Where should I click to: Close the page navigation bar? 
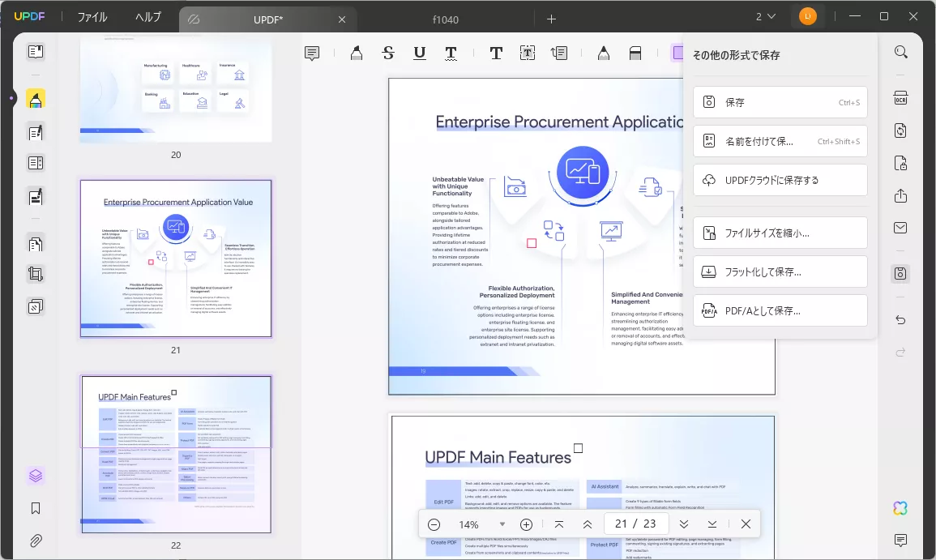point(746,524)
